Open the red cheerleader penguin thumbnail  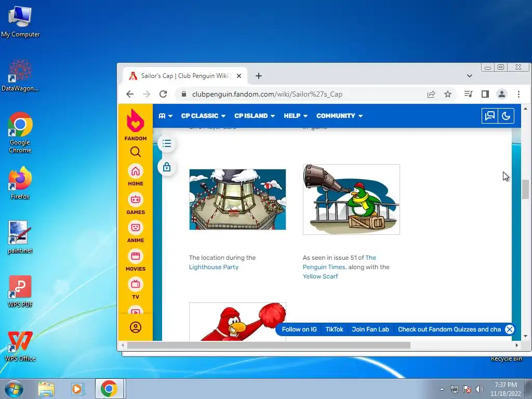click(237, 322)
